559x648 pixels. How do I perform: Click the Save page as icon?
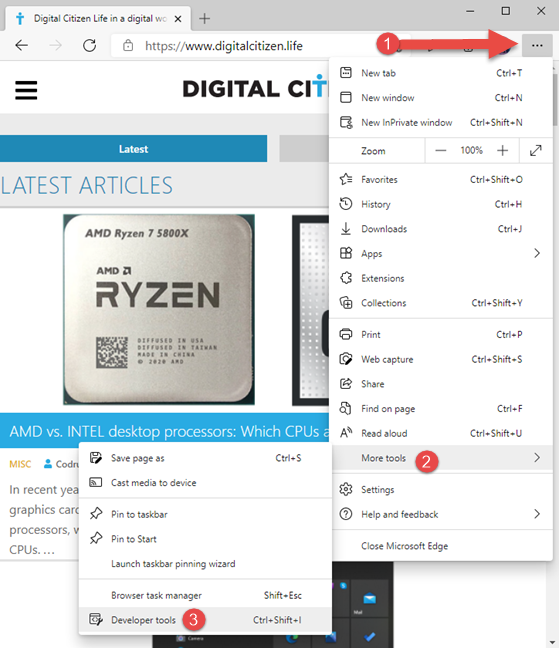pyautogui.click(x=96, y=458)
